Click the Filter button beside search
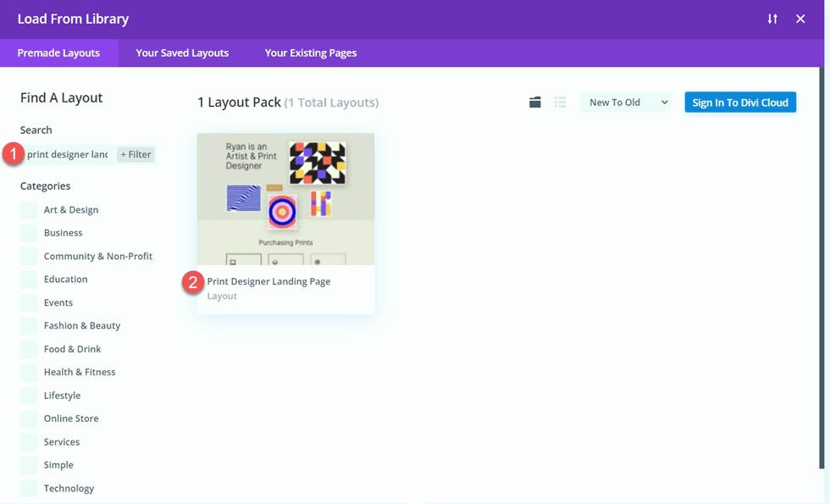Screen dimensions: 830x504 [x=135, y=154]
